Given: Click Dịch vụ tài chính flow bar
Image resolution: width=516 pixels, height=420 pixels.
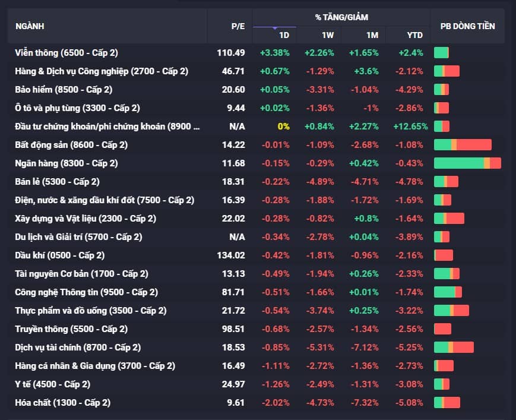Looking at the screenshot, I should 454,348.
